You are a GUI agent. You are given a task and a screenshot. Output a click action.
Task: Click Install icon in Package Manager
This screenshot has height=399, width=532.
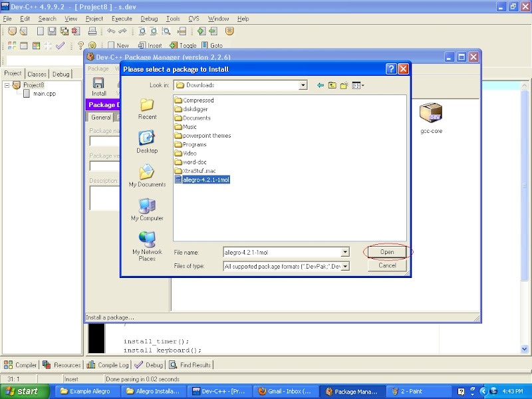click(x=98, y=87)
